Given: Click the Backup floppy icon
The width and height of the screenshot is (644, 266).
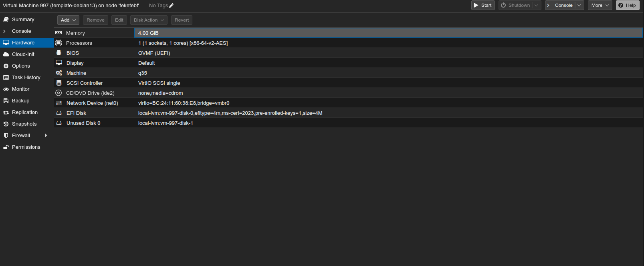Looking at the screenshot, I should (6, 101).
